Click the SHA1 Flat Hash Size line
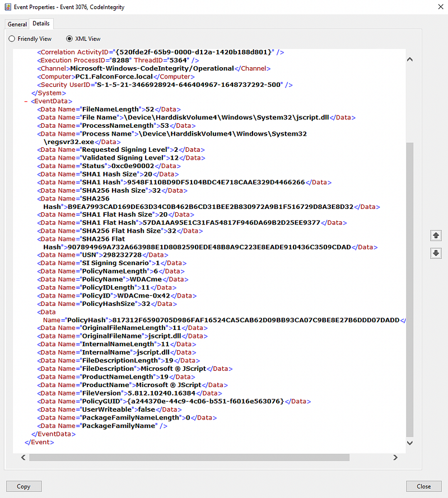The width and height of the screenshot is (448, 498). click(115, 215)
